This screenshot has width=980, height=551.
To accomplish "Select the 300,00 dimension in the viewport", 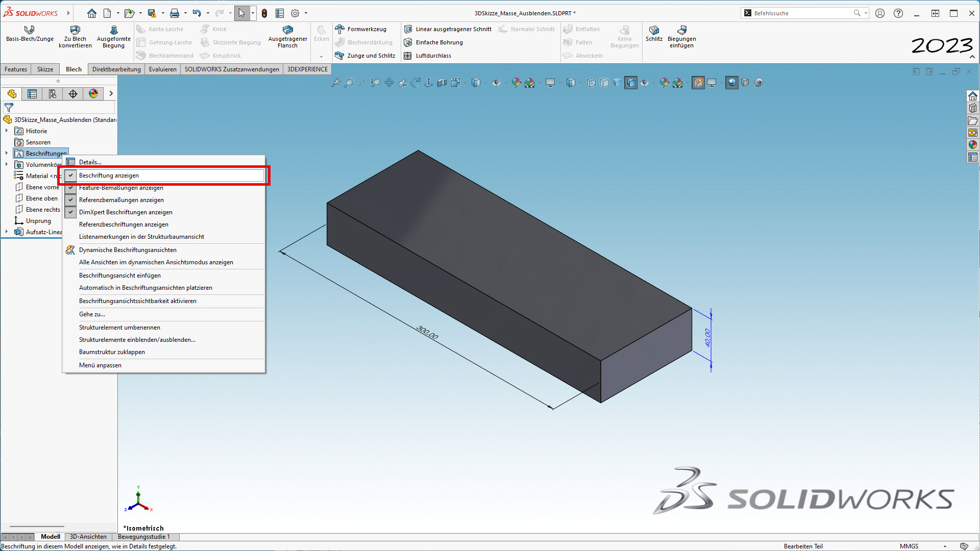I will (x=427, y=332).
